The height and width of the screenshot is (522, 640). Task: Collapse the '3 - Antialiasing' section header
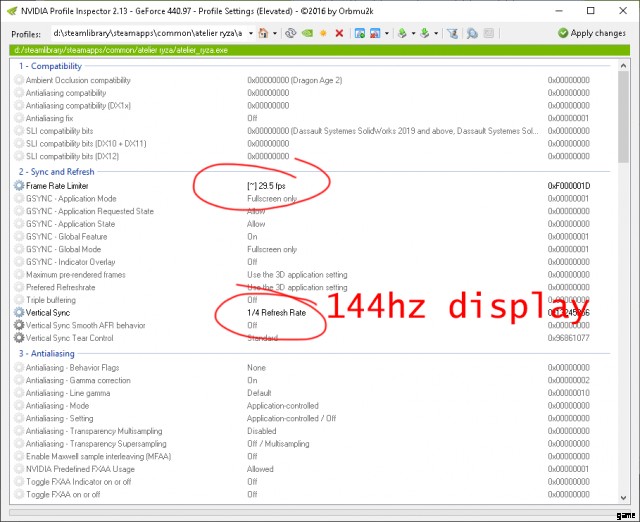(48, 353)
